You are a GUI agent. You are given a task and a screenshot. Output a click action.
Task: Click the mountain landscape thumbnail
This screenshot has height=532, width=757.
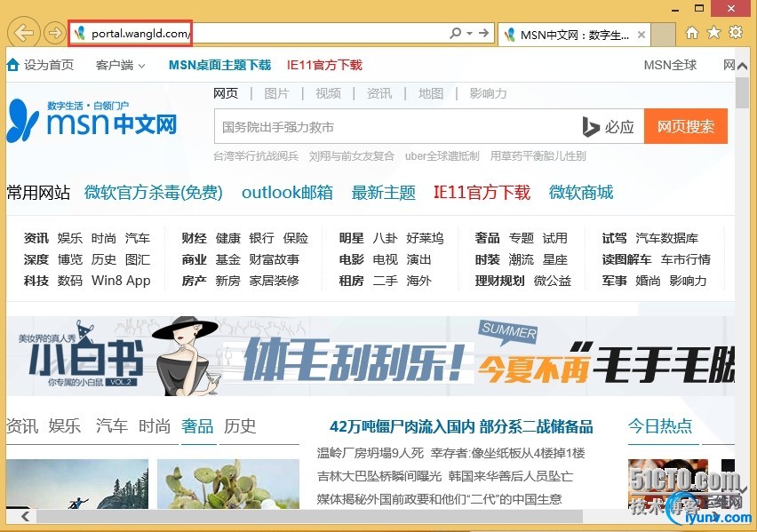[77, 484]
